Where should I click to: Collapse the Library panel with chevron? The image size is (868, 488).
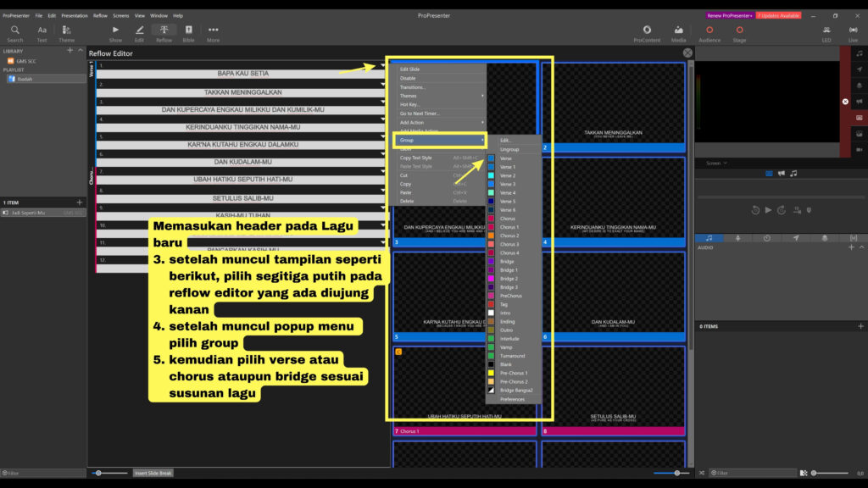tap(81, 50)
